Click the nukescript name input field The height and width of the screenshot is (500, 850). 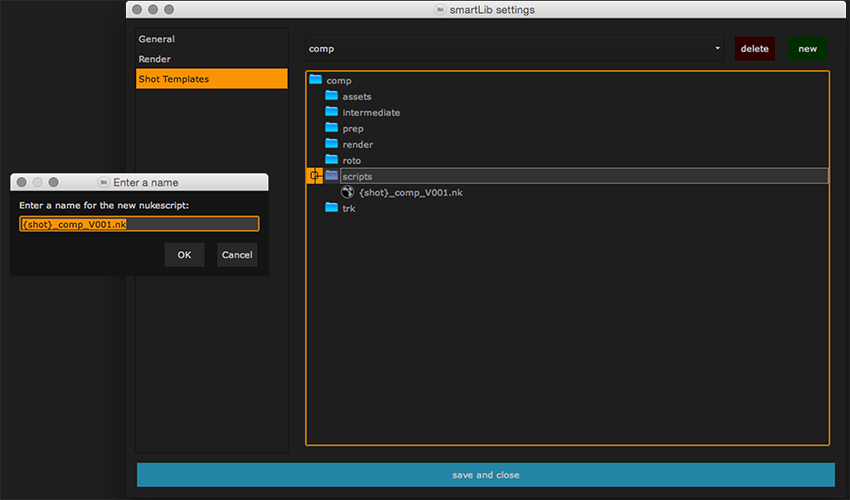point(139,225)
